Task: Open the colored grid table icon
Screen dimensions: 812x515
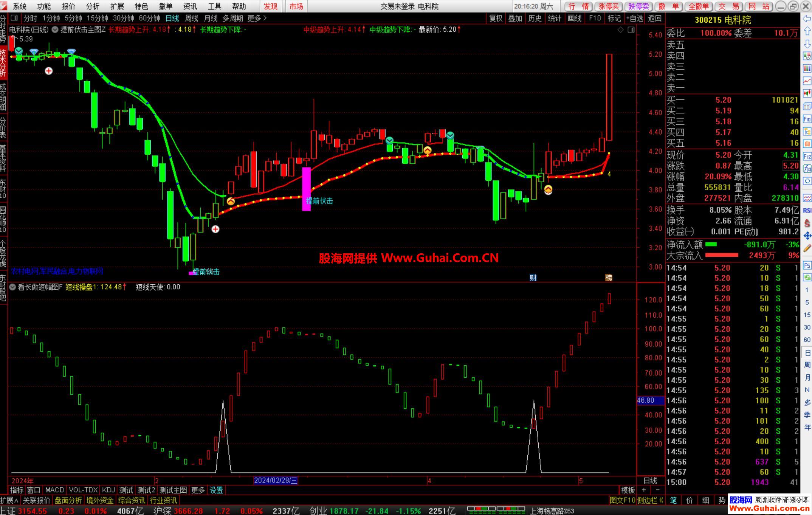Action: tap(807, 68)
